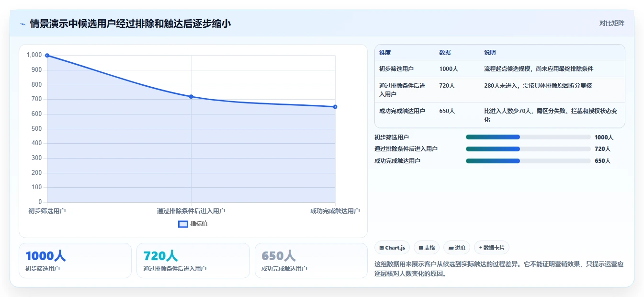Click the 说明 column header
The image size is (644, 297).
[x=490, y=53]
